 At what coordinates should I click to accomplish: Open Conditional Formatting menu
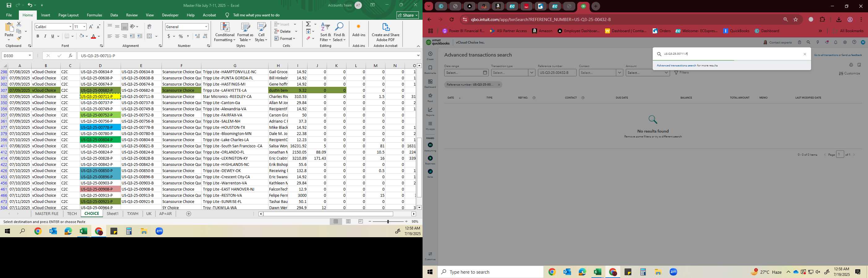(x=225, y=32)
